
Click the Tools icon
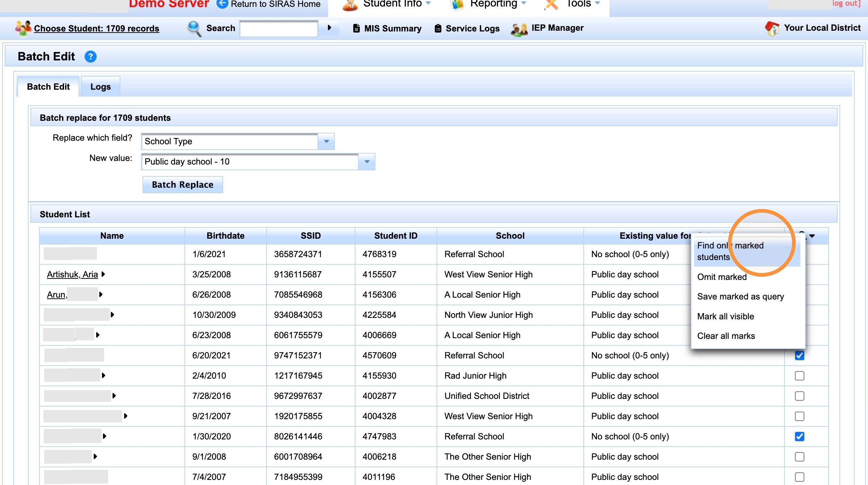tap(551, 5)
